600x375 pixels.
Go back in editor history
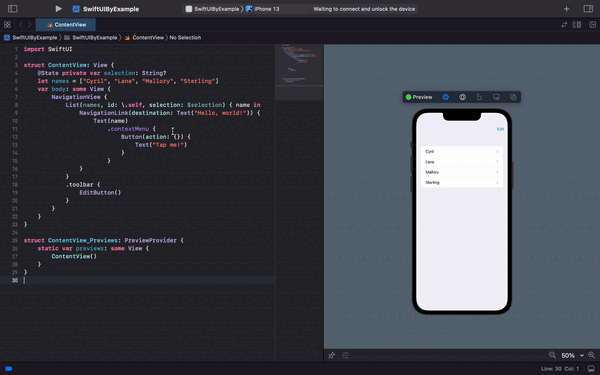[x=21, y=24]
